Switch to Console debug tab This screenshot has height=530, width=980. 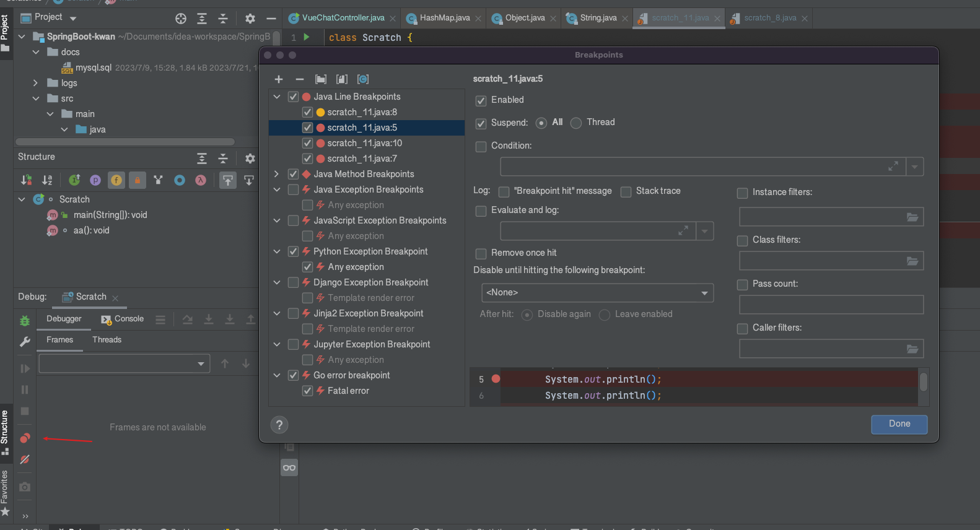123,319
